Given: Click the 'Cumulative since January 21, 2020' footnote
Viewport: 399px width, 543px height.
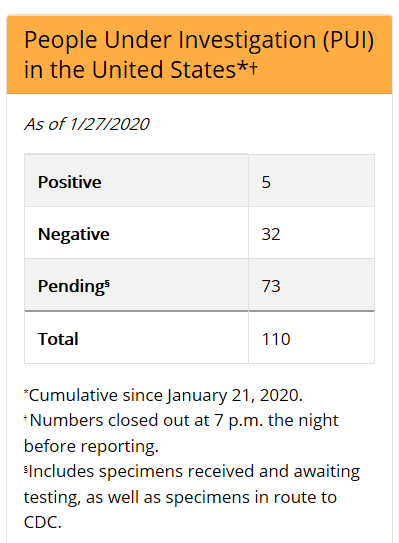Looking at the screenshot, I should tap(163, 395).
